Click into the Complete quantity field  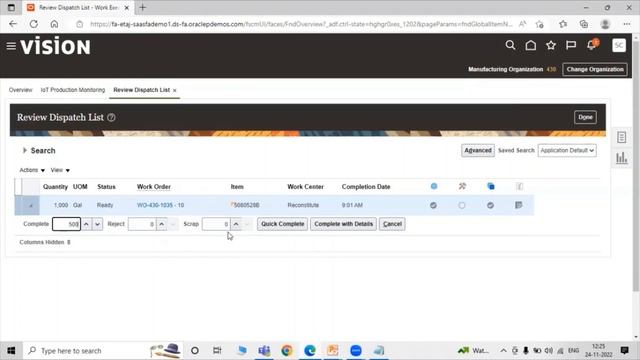point(66,224)
